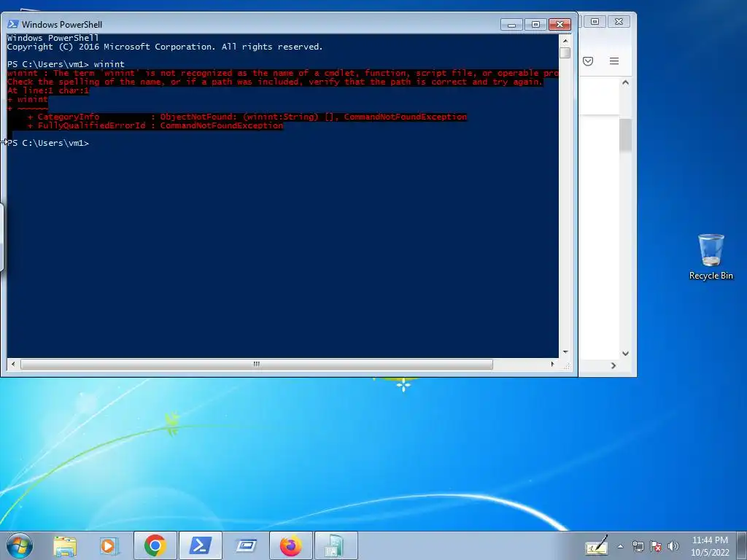
Task: Click the PowerShell vertical scrollbar thumb
Action: pos(565,52)
